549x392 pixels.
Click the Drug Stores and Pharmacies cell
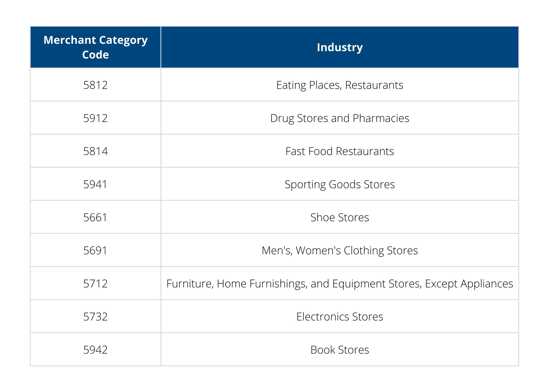click(340, 118)
